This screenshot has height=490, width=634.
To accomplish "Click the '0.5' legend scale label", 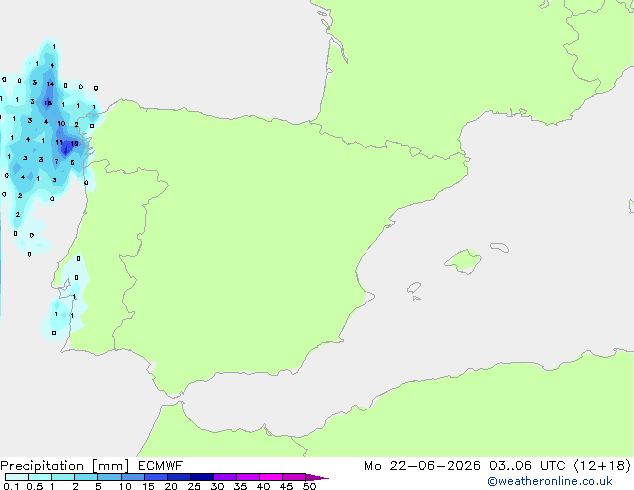I will [x=34, y=486].
